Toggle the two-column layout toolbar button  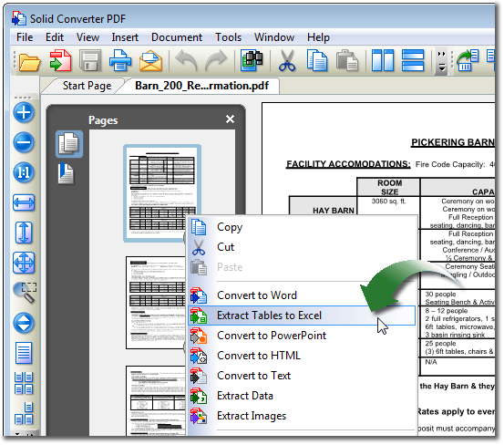pos(383,60)
